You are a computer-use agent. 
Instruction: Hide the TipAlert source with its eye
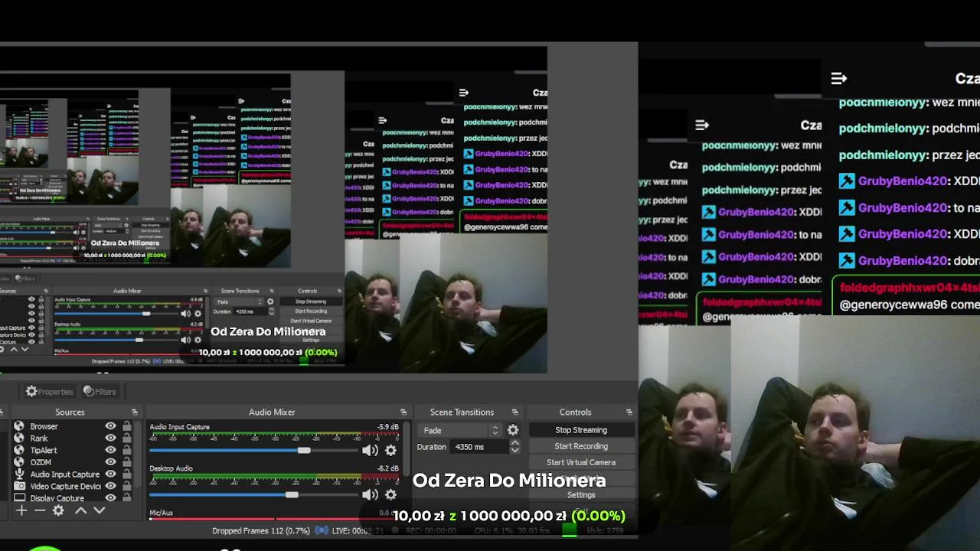(110, 450)
